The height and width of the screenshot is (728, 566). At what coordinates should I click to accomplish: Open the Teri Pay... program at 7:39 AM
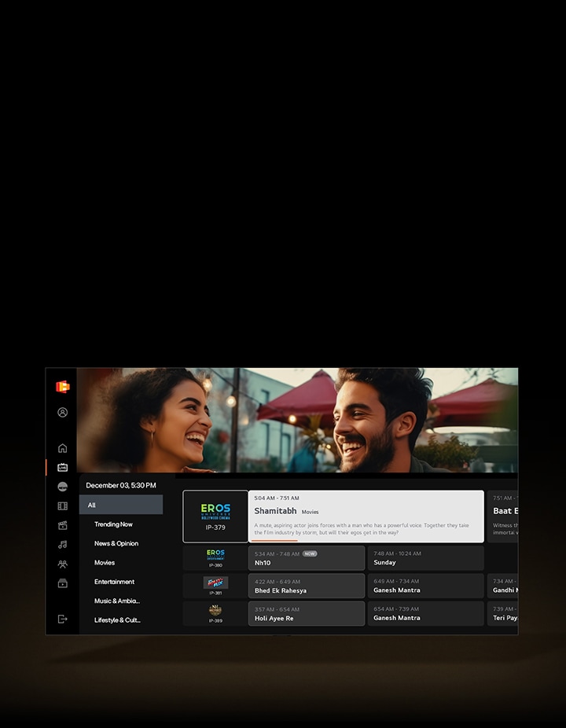point(503,614)
